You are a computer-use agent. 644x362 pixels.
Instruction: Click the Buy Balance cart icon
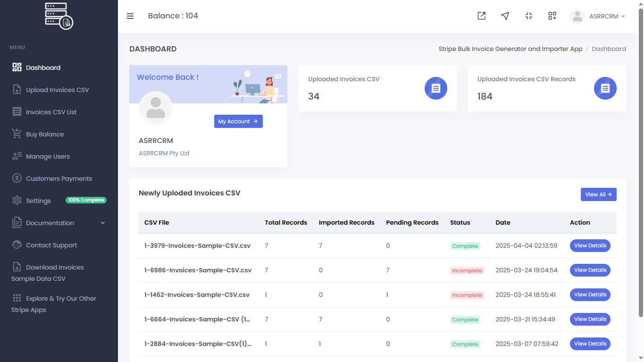[x=17, y=134]
